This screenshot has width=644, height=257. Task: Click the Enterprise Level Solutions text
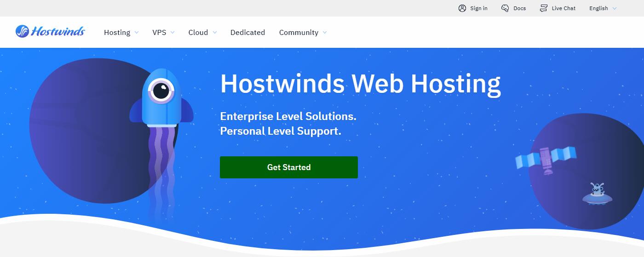coord(288,116)
